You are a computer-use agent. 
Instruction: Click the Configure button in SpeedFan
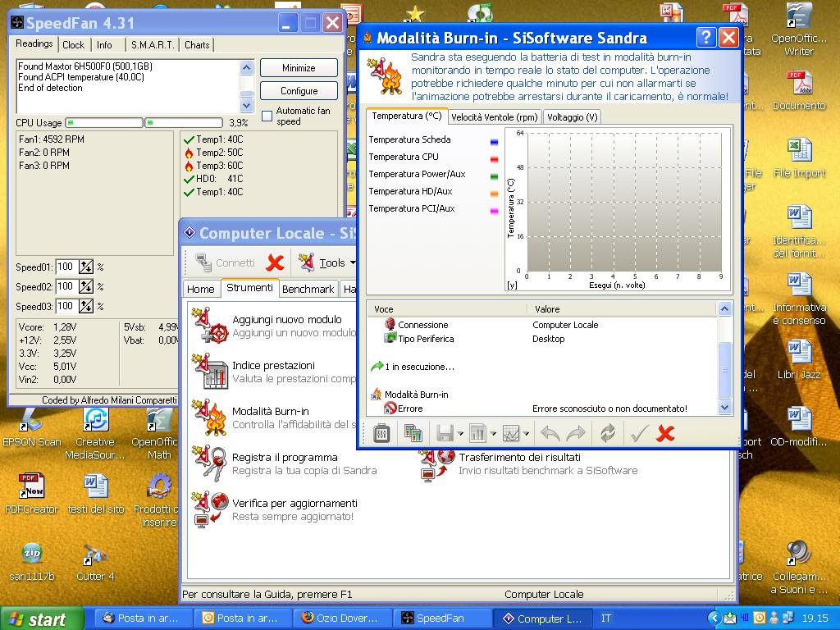(x=299, y=91)
